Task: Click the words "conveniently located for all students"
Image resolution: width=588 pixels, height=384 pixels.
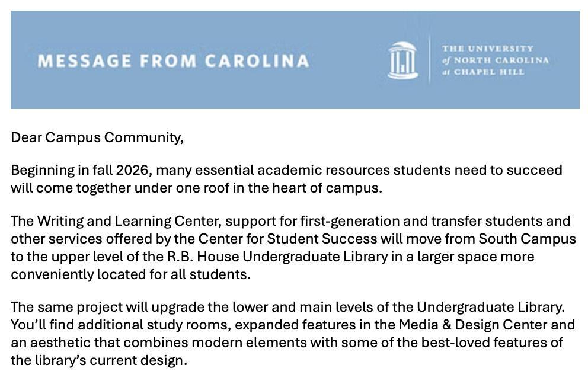Action: click(x=130, y=275)
